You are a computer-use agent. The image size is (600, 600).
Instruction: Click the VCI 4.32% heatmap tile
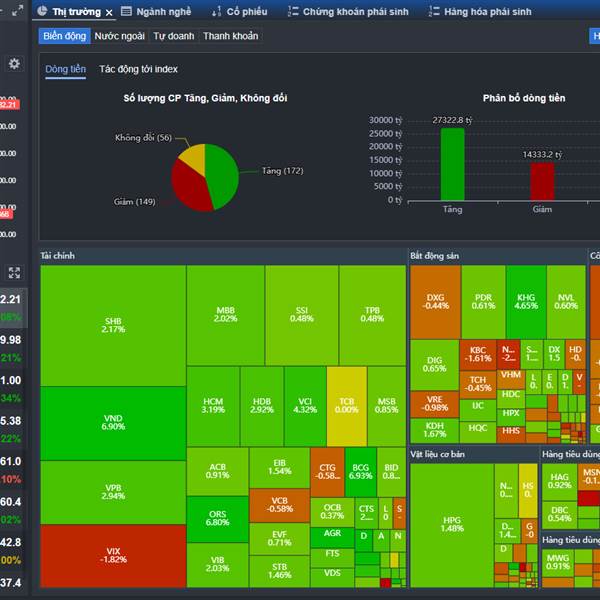pos(305,406)
